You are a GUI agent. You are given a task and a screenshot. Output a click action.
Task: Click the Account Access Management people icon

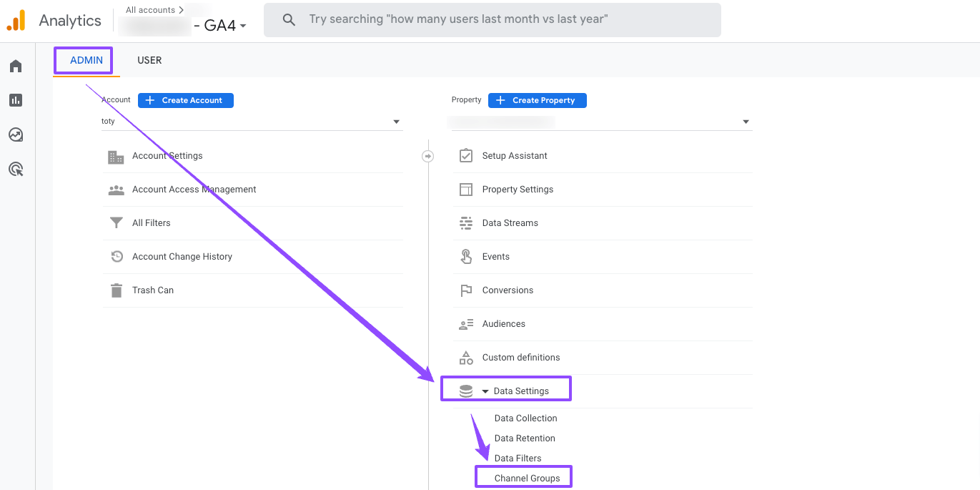coord(116,190)
